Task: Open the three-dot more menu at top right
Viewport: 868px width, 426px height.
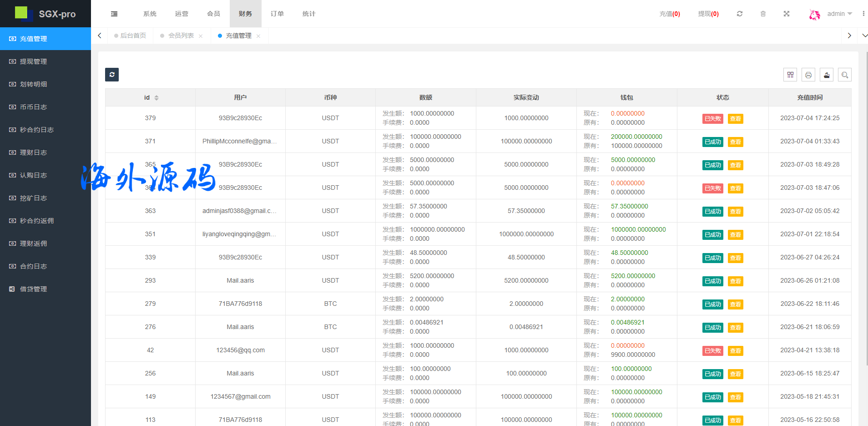Action: [863, 14]
